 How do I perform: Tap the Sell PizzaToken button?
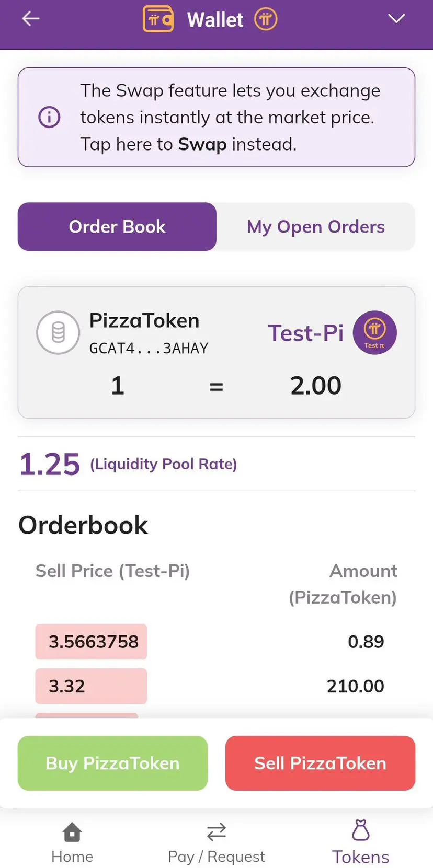(x=320, y=763)
